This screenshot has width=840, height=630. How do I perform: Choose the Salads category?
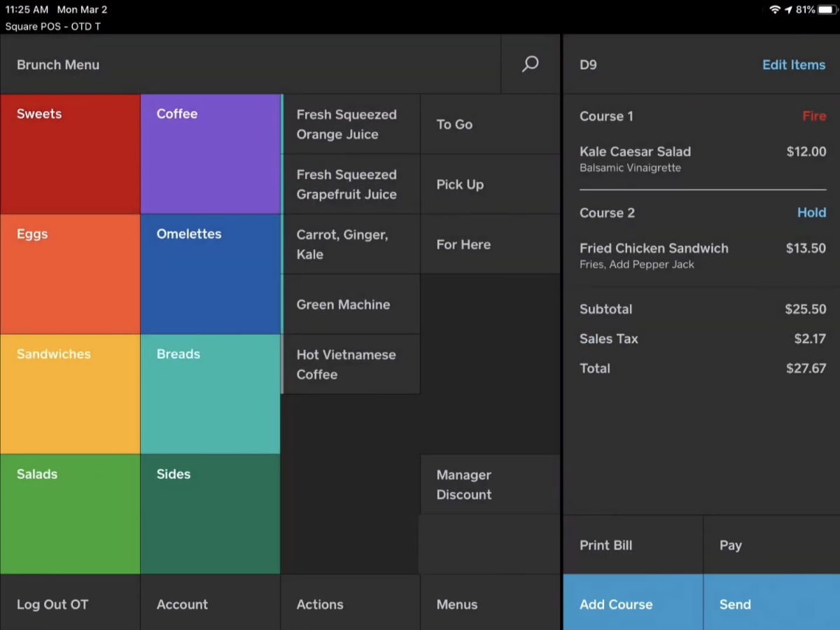(70, 514)
